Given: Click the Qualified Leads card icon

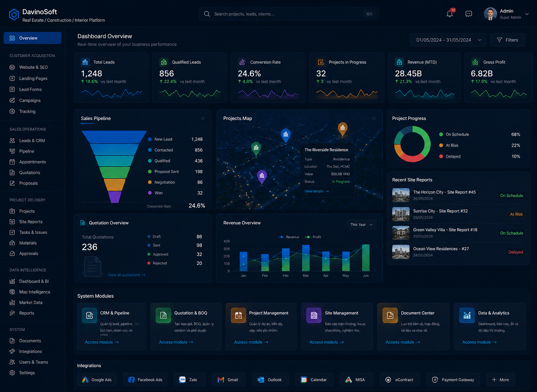Looking at the screenshot, I should coord(164,62).
